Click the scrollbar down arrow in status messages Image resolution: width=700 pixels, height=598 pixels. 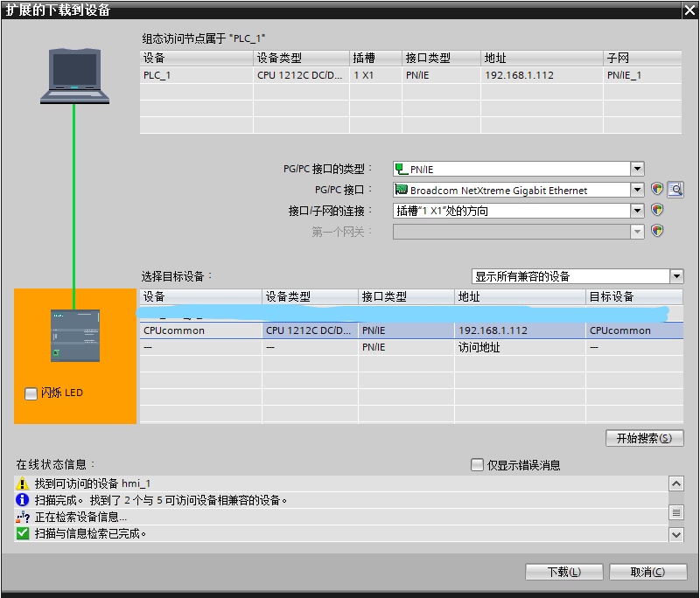coord(676,535)
